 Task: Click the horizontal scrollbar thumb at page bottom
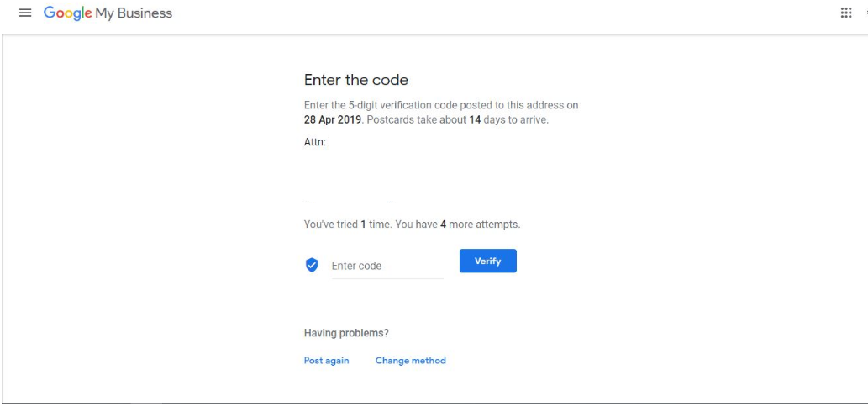tap(147, 404)
